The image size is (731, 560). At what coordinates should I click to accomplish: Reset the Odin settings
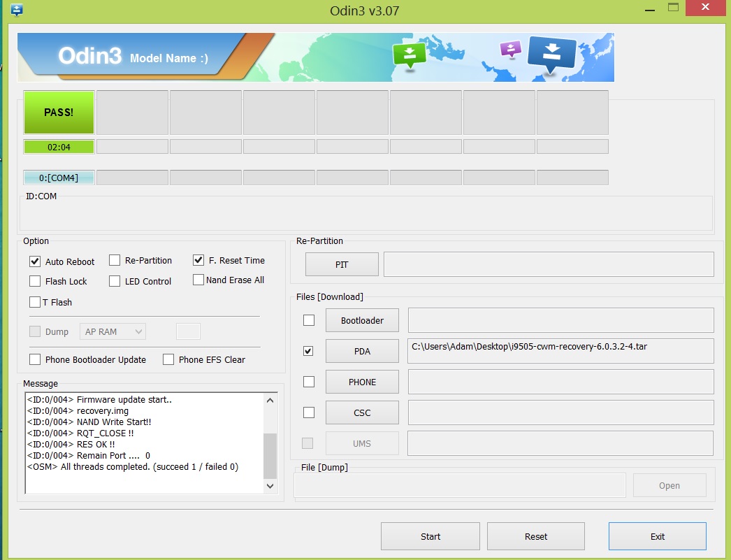click(536, 536)
